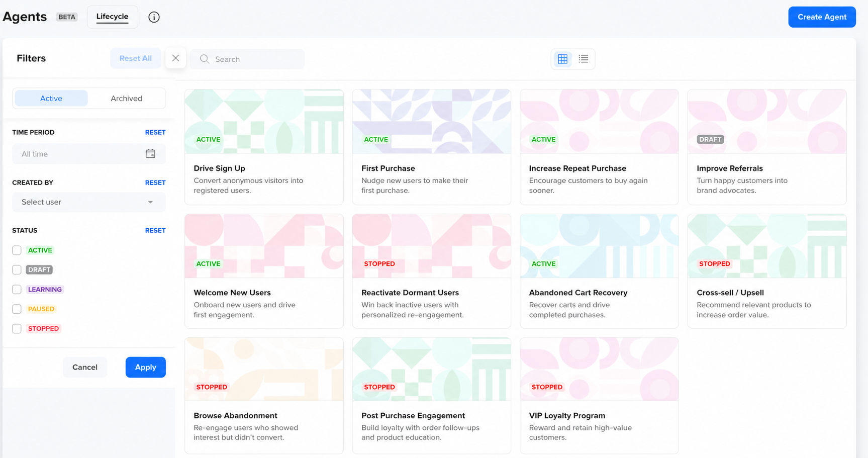Reset the Status filter

click(x=155, y=230)
